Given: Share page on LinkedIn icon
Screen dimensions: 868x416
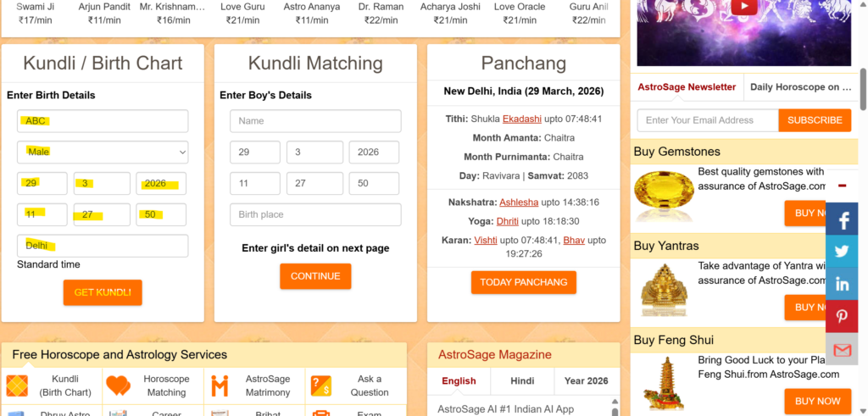Looking at the screenshot, I should point(842,284).
